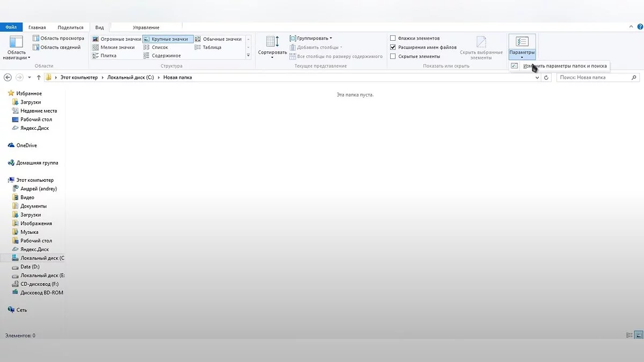Open the address bar history dropdown arrow
This screenshot has width=644, height=362.
pyautogui.click(x=537, y=78)
